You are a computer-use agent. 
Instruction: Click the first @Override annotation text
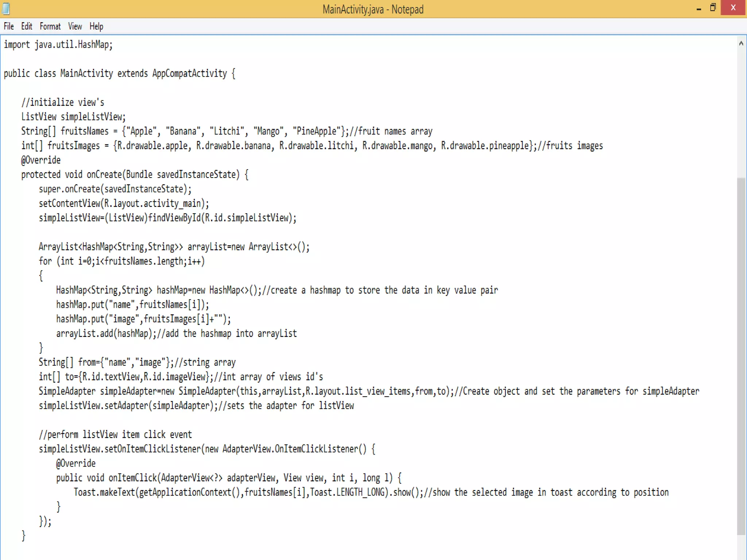[x=41, y=160]
